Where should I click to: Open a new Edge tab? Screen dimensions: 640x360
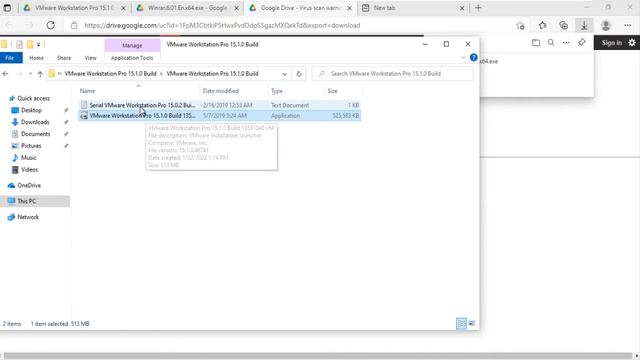point(478,8)
